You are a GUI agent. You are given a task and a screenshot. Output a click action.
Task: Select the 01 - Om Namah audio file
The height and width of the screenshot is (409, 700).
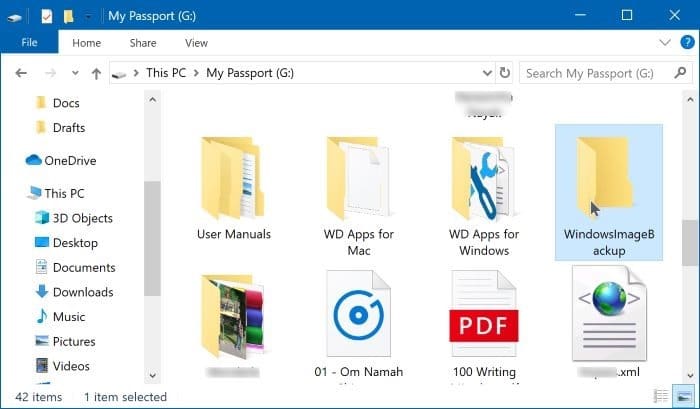(x=359, y=324)
